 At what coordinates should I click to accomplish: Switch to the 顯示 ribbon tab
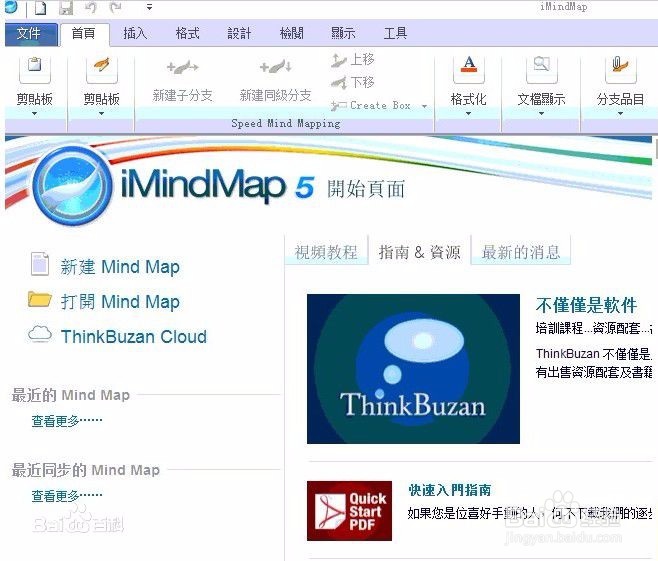tap(343, 33)
